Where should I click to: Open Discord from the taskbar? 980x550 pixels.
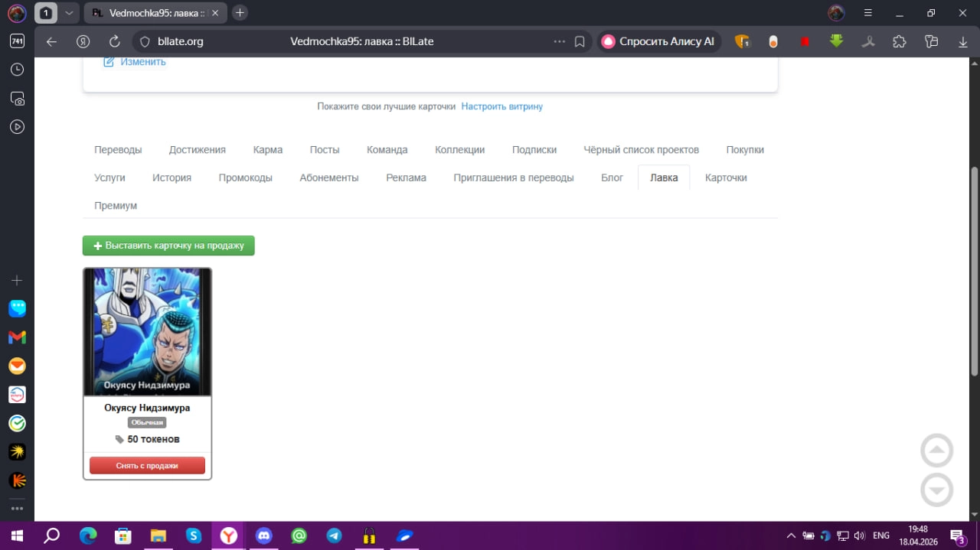click(x=264, y=535)
